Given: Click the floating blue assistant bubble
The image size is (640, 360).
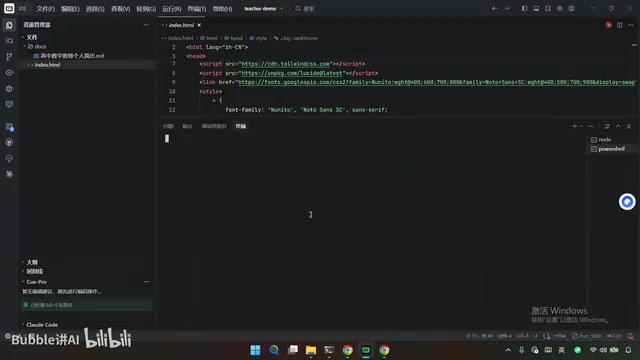Looking at the screenshot, I should (x=627, y=202).
